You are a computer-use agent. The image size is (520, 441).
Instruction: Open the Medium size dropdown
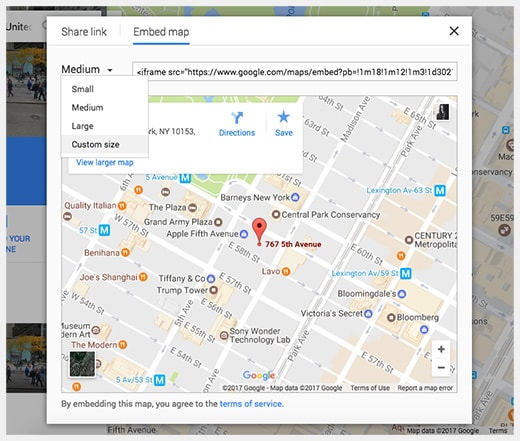87,70
